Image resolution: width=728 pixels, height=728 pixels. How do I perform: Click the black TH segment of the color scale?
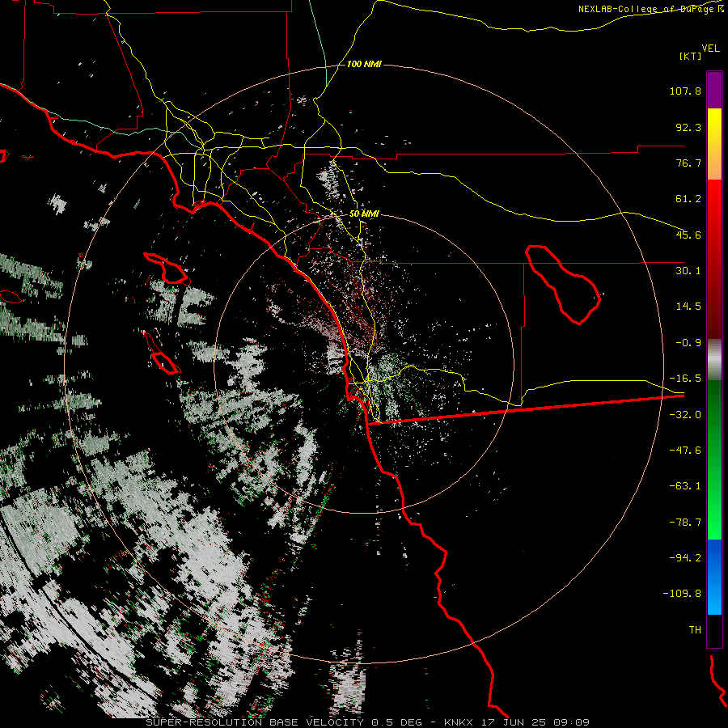coord(714,630)
